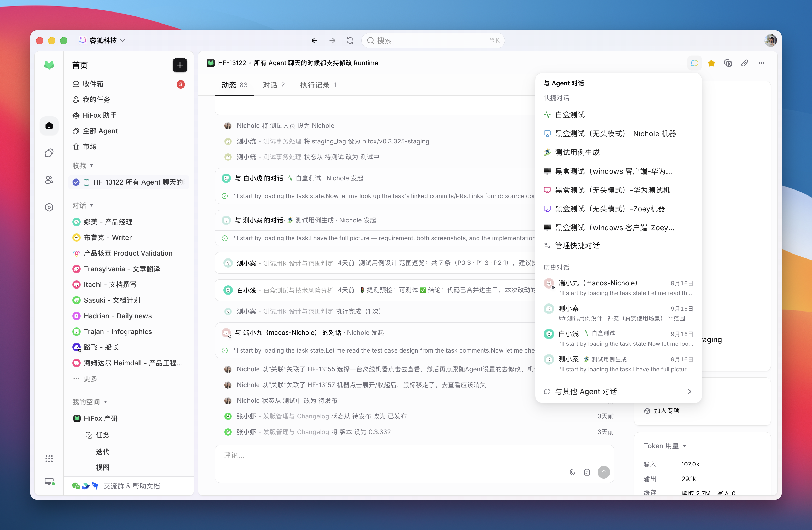
Task: Click the back arrow navigation icon
Action: 314,41
